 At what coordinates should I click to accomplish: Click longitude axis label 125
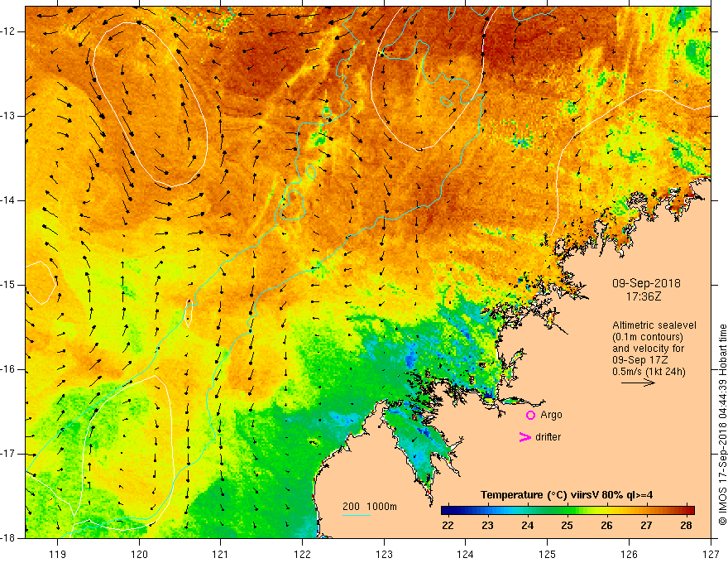click(548, 554)
